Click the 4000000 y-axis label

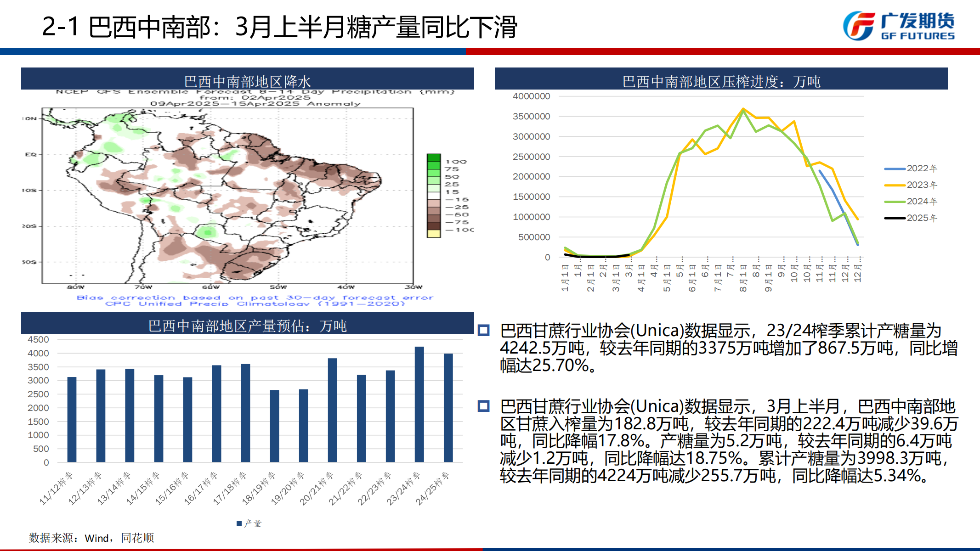point(531,96)
